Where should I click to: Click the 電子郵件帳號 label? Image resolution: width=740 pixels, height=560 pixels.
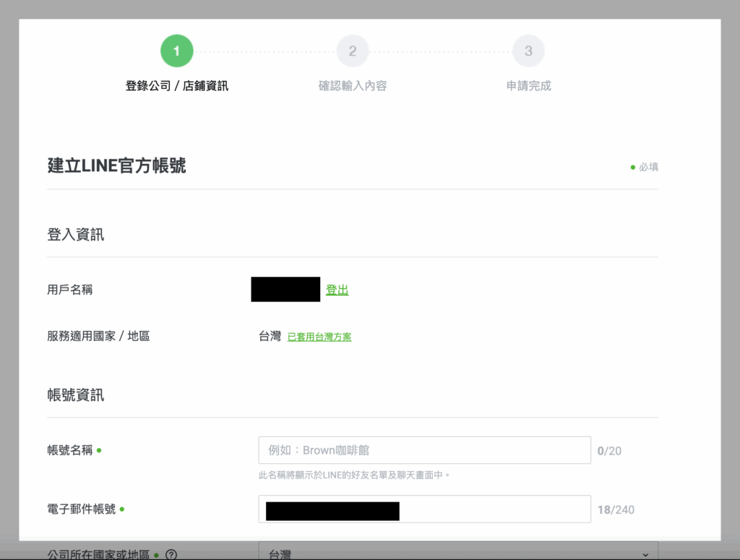(x=81, y=509)
